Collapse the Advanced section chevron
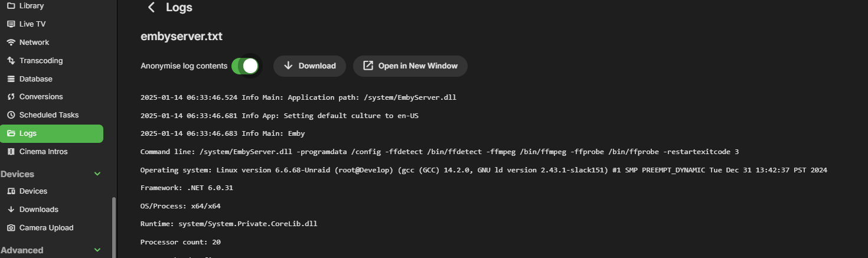The height and width of the screenshot is (258, 868). tap(97, 250)
